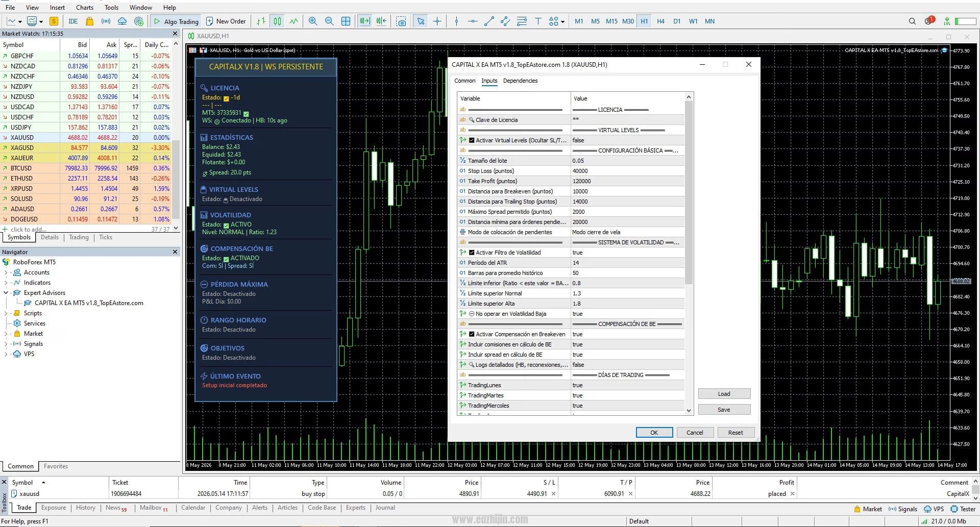Open the Market shopping bag icon in toolbar
Screen dimensions: 980x527
pos(89,21)
